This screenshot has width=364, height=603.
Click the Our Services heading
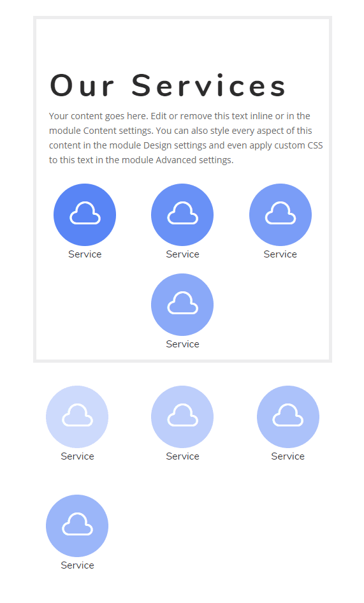[x=168, y=85]
